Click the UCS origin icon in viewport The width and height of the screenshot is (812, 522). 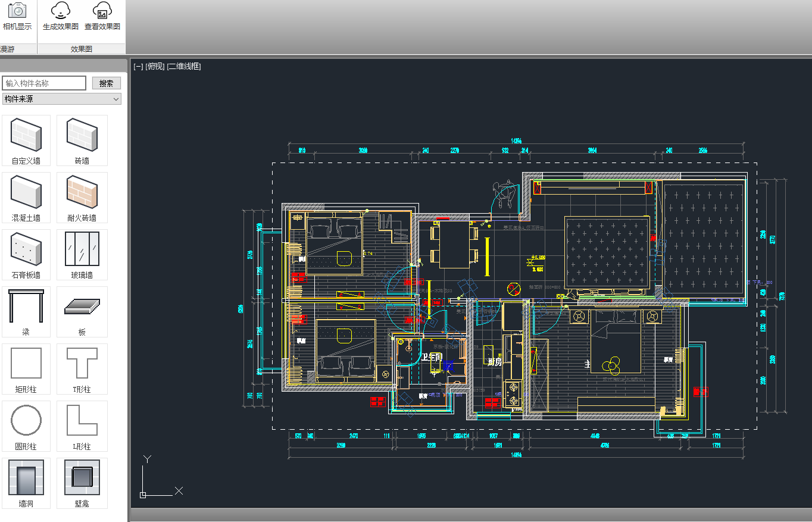click(x=143, y=495)
